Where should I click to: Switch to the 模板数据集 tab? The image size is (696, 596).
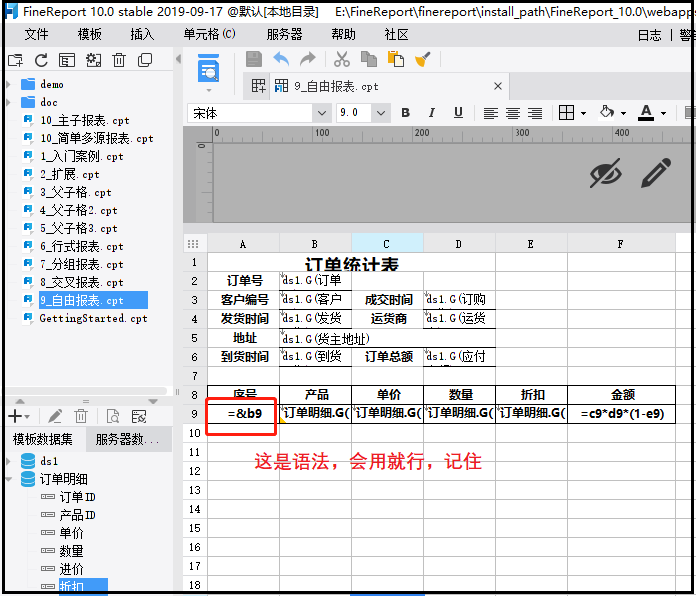click(x=43, y=439)
